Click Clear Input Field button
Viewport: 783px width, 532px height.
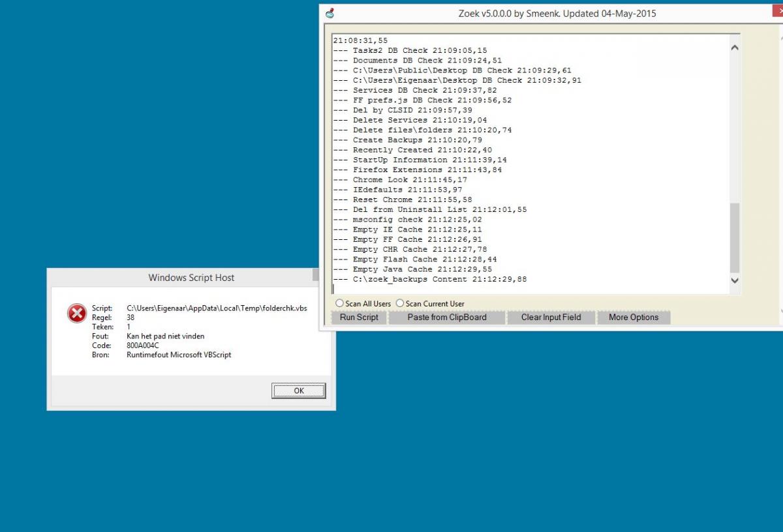click(551, 318)
